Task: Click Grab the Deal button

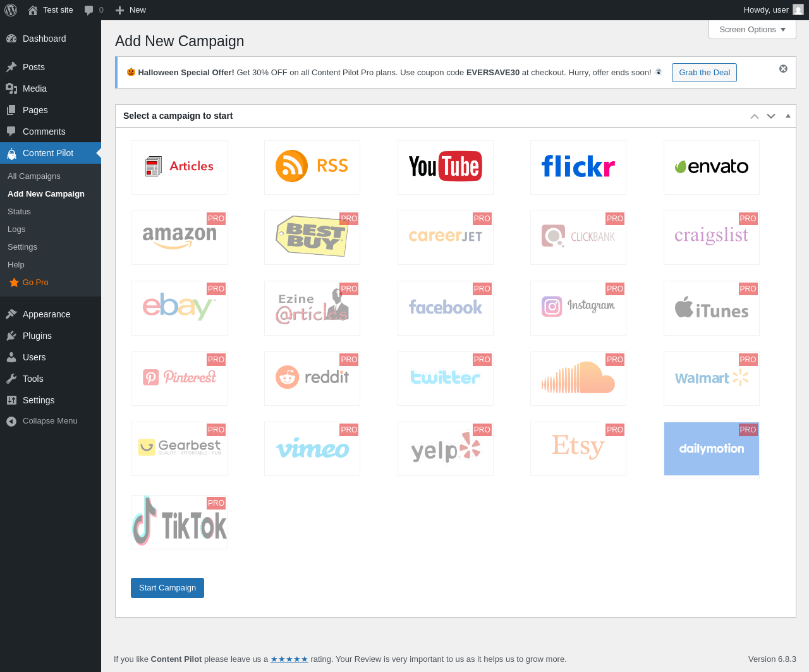Action: click(x=704, y=73)
